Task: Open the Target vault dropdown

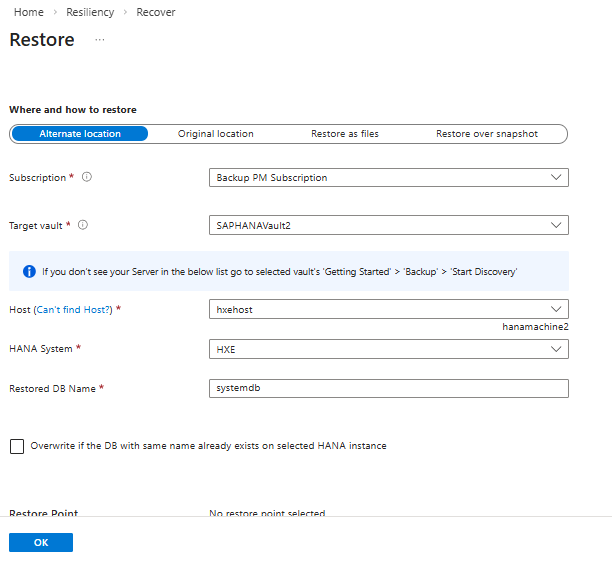Action: pos(388,225)
